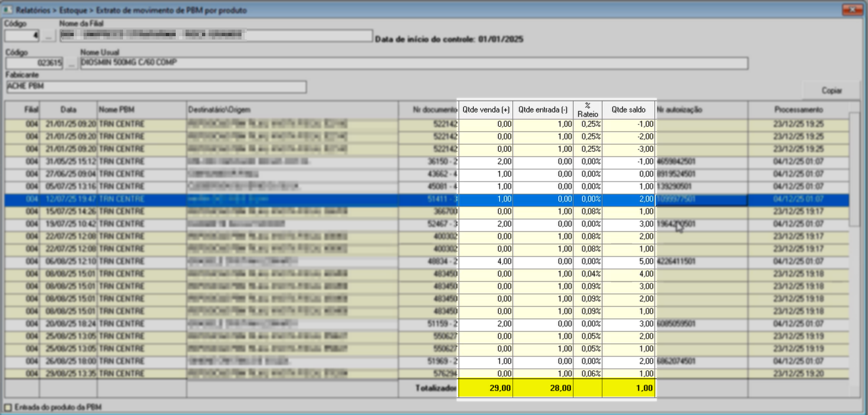Click the Nome Usual field with DIOSMIN
868x415 pixels.
pos(413,63)
